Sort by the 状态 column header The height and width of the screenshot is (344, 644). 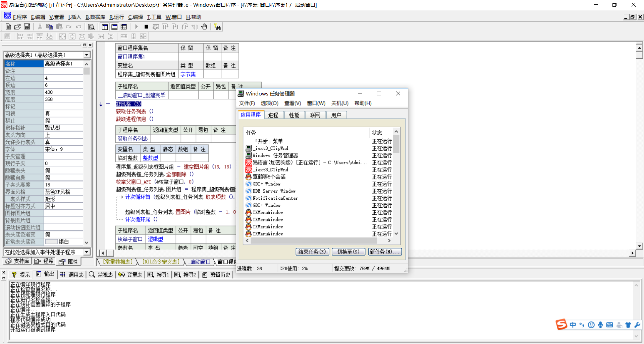381,133
